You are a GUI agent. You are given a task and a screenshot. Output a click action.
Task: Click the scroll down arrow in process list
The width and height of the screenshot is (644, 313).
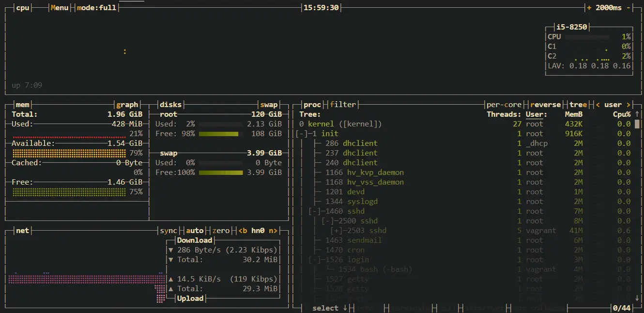[x=637, y=298]
